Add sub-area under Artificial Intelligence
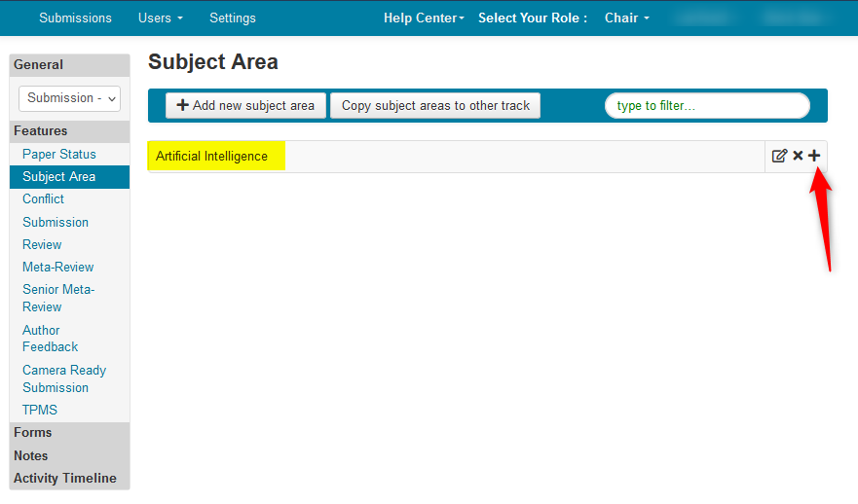858x504 pixels. coord(814,156)
